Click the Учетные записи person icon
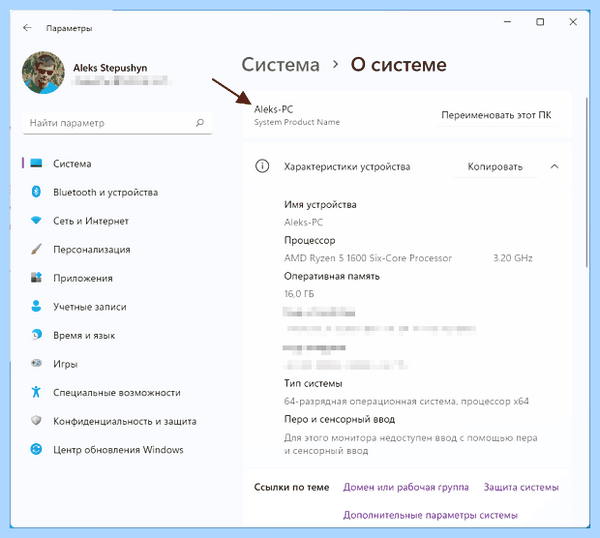600x538 pixels. click(x=36, y=306)
